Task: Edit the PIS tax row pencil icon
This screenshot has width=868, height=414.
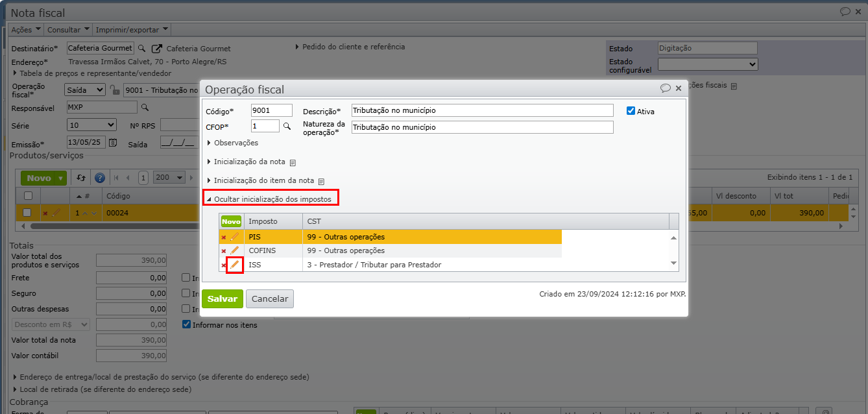Action: pos(235,237)
